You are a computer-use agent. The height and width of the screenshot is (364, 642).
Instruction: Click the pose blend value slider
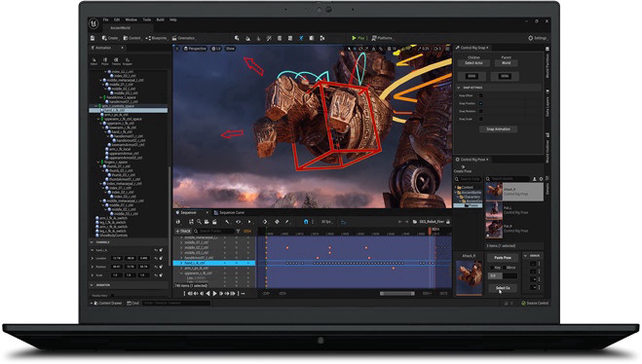(x=503, y=276)
